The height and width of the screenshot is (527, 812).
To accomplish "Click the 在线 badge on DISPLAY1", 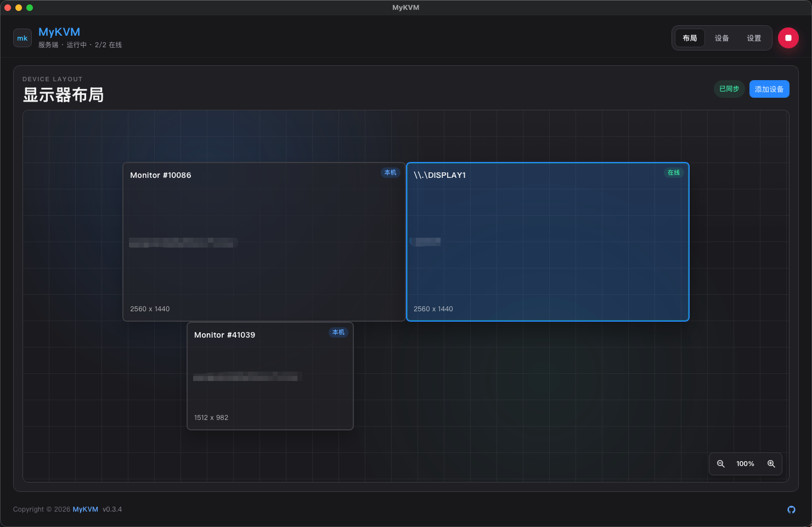I will tap(674, 172).
